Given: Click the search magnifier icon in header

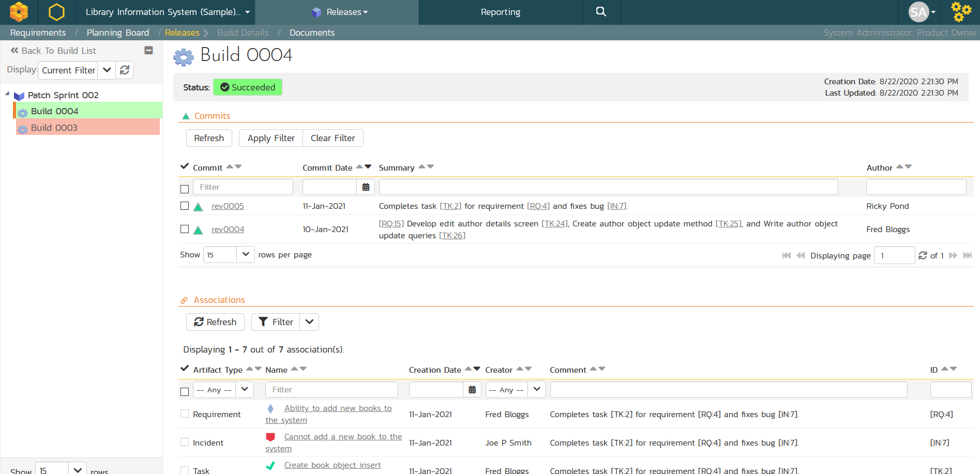Looking at the screenshot, I should [601, 12].
